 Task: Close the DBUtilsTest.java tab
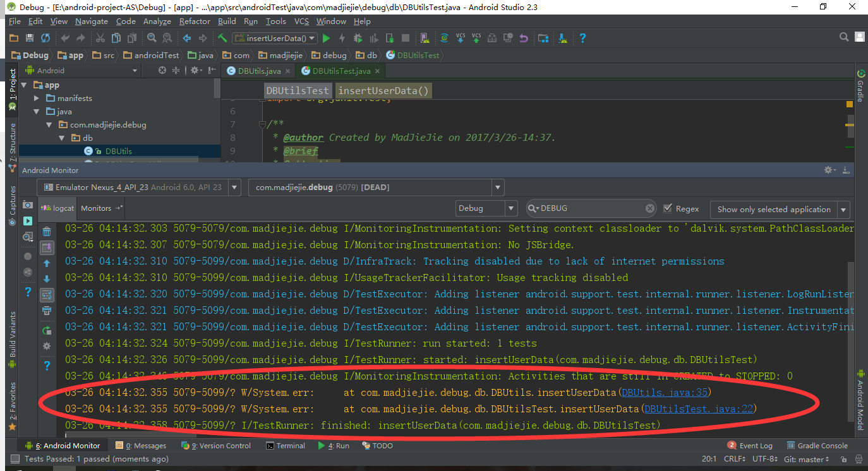[377, 71]
